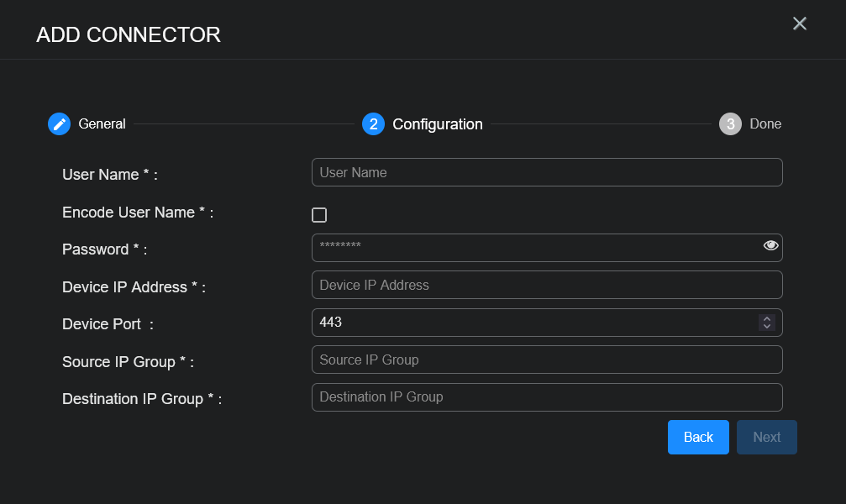This screenshot has width=846, height=504.
Task: Focus the User Name input field
Action: point(546,172)
